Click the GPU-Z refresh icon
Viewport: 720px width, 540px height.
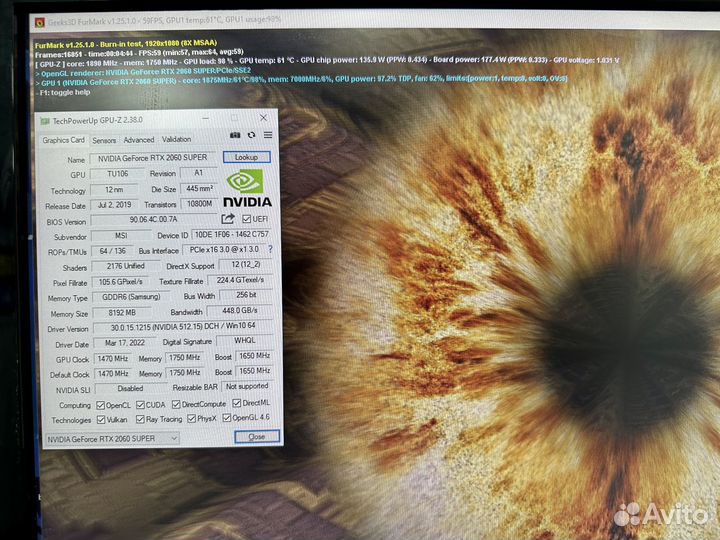pyautogui.click(x=251, y=135)
